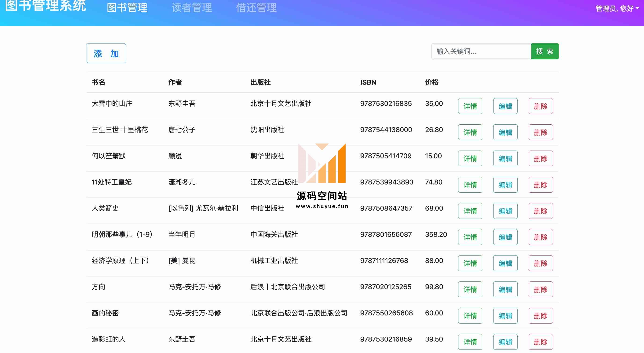Select the price cell 358.20
The width and height of the screenshot is (644, 353).
click(436, 234)
